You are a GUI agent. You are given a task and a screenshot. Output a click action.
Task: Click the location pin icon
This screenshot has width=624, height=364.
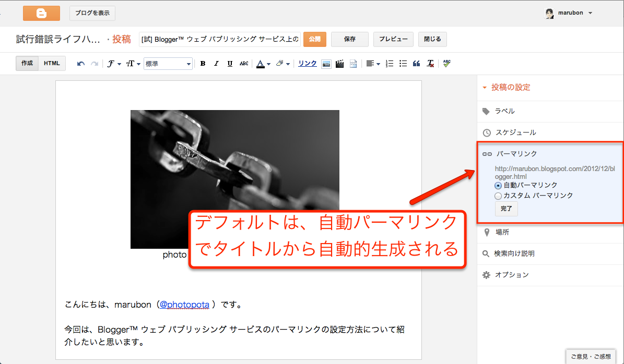[487, 233]
